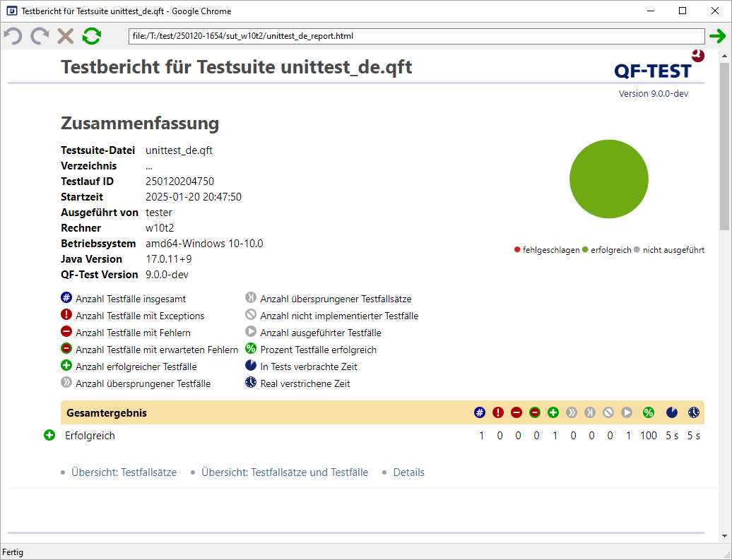Click the green 'erfolgreich' legend dot
This screenshot has width=732, height=560.
pyautogui.click(x=585, y=250)
